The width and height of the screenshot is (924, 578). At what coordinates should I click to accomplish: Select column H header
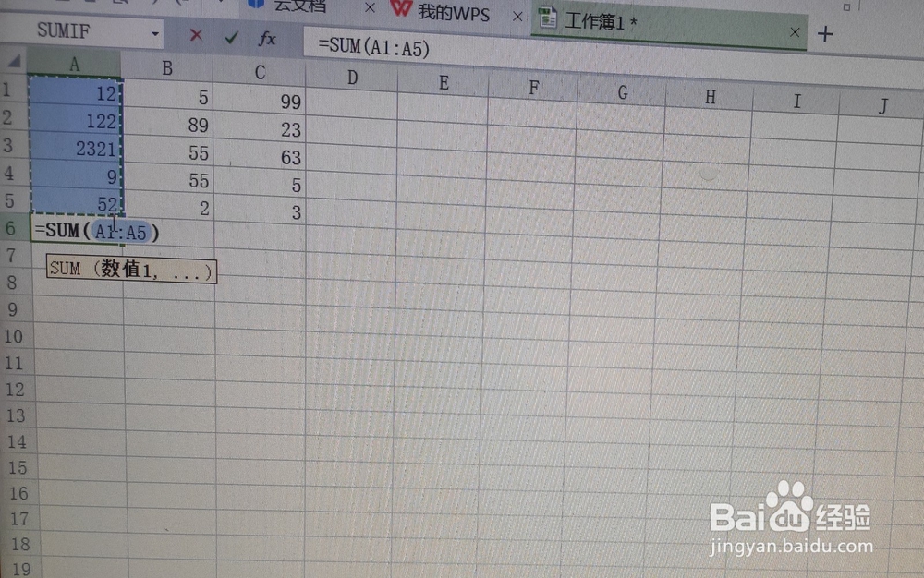tap(710, 97)
